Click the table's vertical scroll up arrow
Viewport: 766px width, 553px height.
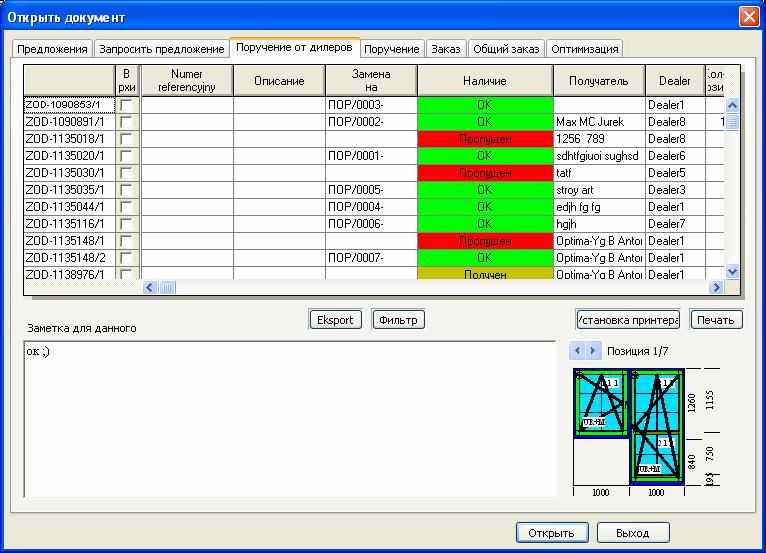point(732,105)
